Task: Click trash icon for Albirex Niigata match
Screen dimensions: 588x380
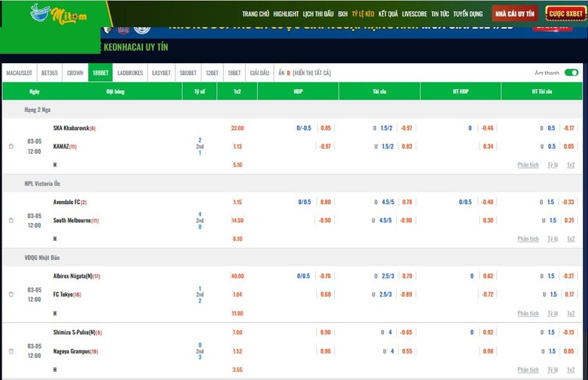Action: tap(11, 295)
